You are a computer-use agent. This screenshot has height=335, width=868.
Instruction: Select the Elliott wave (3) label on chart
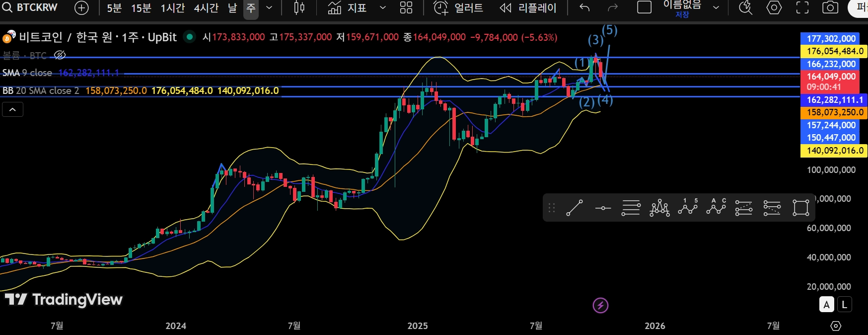point(595,40)
